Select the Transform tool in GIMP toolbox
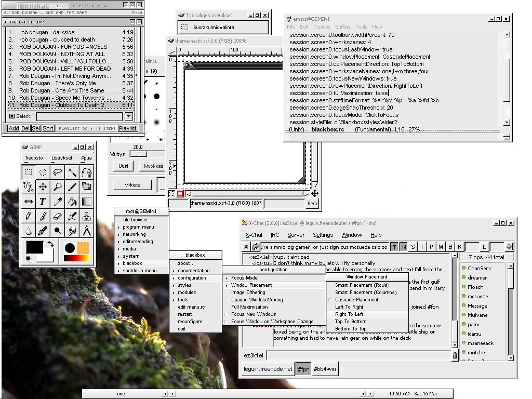 [x=87, y=187]
